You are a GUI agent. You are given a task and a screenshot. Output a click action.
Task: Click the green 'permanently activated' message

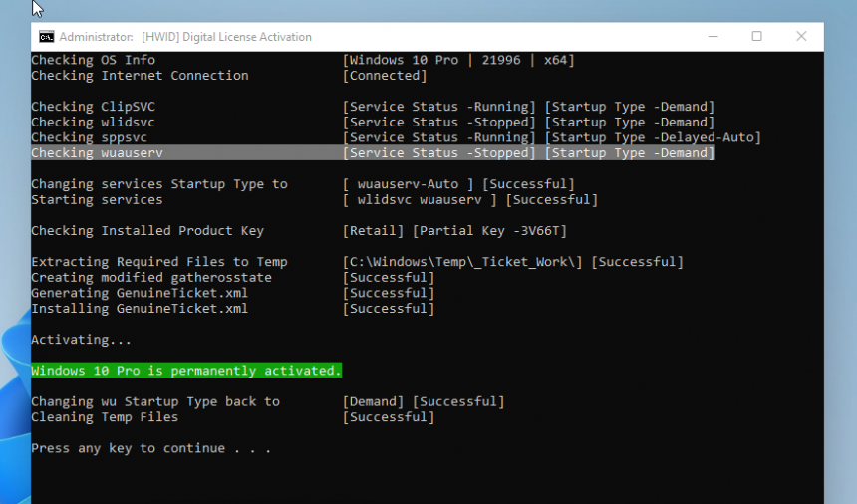(186, 371)
